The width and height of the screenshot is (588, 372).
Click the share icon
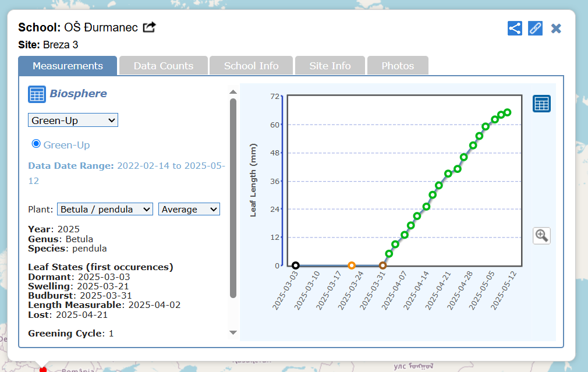click(x=515, y=29)
